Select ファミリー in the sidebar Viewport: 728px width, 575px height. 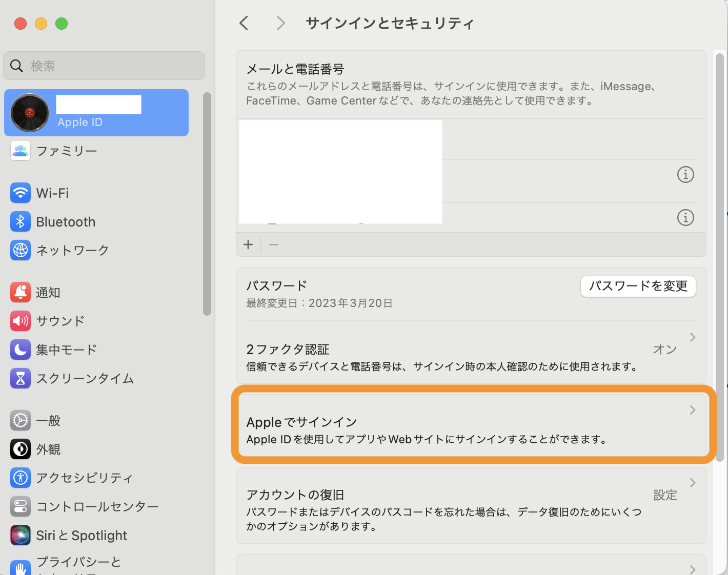67,151
